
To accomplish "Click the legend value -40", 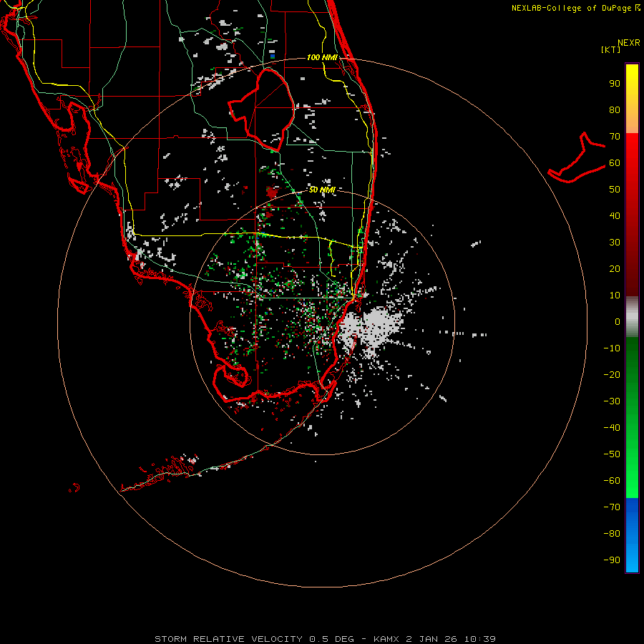I will [x=612, y=428].
